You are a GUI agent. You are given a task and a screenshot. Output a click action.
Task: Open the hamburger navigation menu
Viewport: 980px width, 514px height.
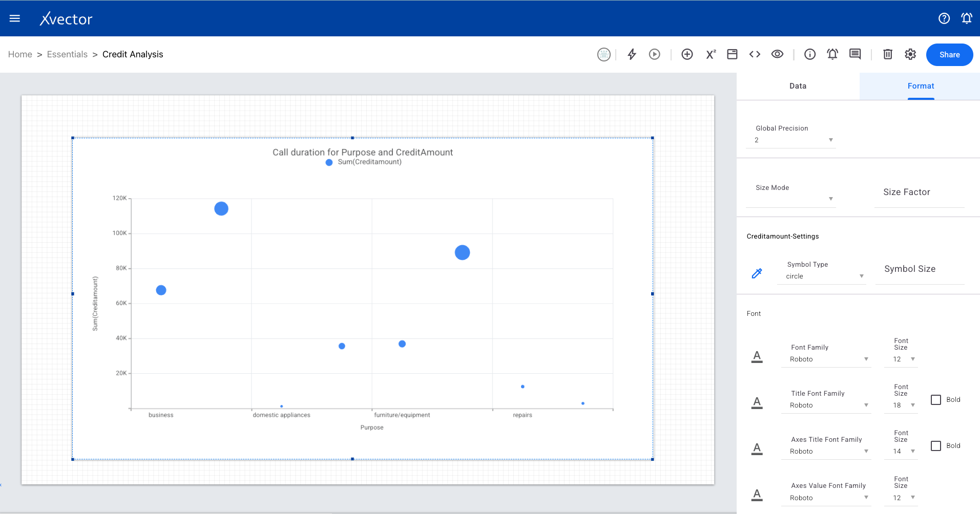click(x=15, y=18)
